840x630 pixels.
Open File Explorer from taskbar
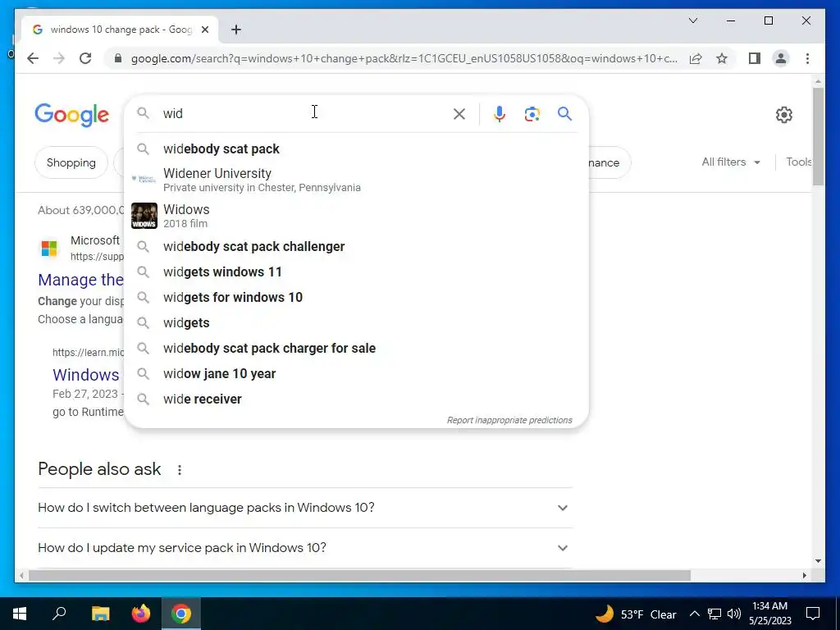[100, 614]
